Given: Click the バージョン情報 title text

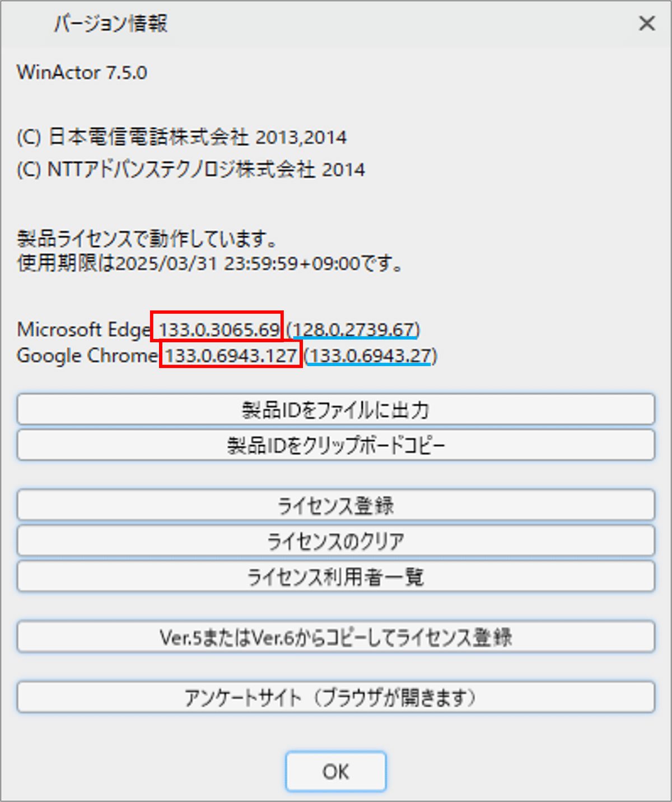Looking at the screenshot, I should pyautogui.click(x=111, y=24).
